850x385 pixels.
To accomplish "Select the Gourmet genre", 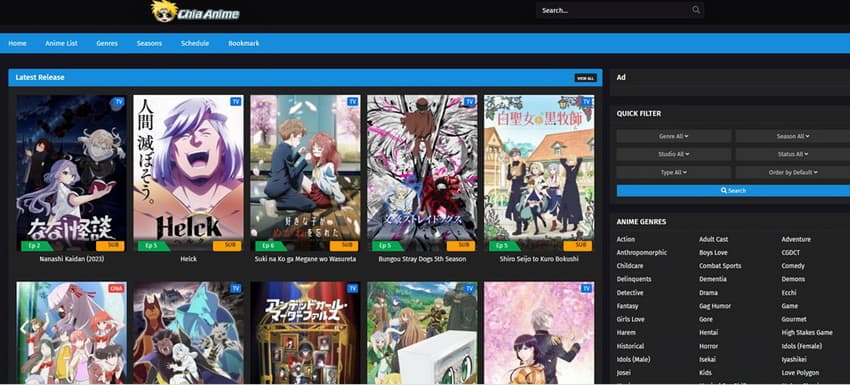I will (x=794, y=319).
